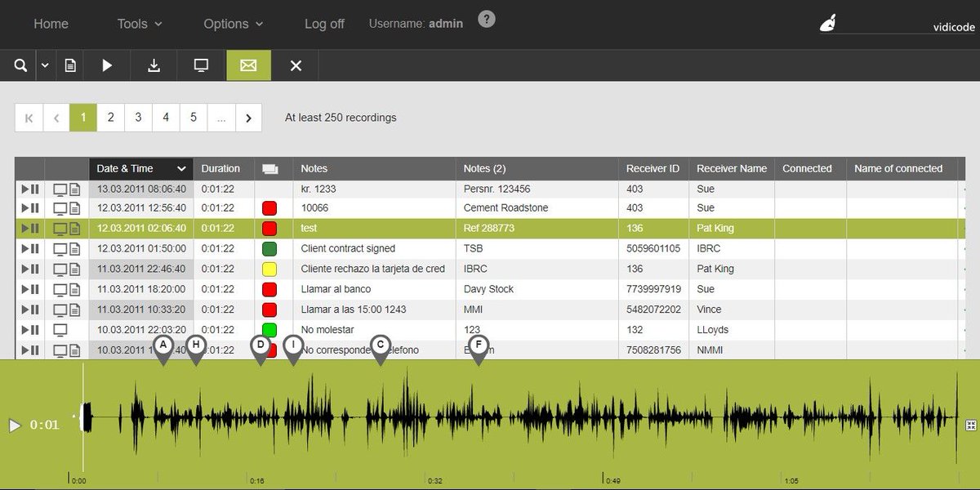Image resolution: width=980 pixels, height=490 pixels.
Task: Open the help question mark icon
Action: (x=487, y=19)
